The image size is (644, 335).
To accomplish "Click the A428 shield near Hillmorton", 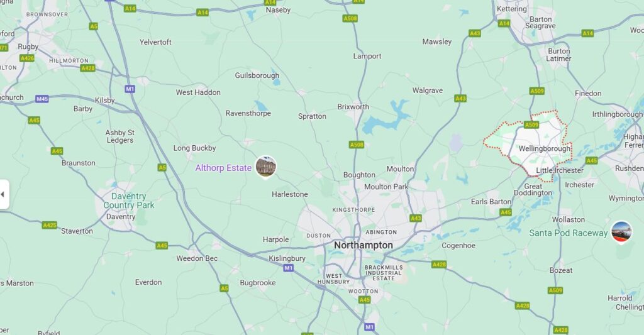I will (88, 68).
